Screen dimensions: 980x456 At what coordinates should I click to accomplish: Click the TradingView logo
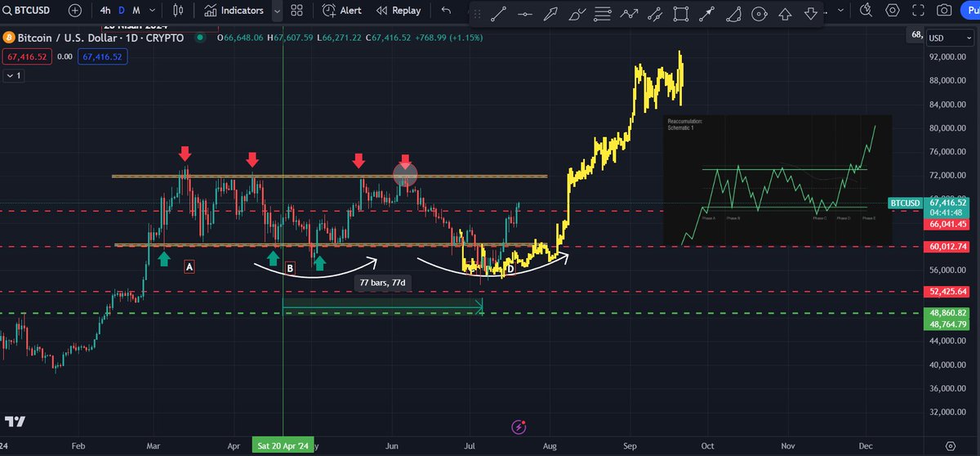15,421
